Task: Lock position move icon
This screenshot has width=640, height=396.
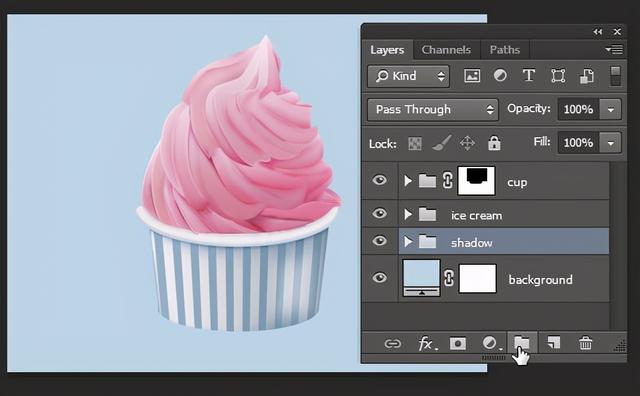Action: pyautogui.click(x=467, y=143)
